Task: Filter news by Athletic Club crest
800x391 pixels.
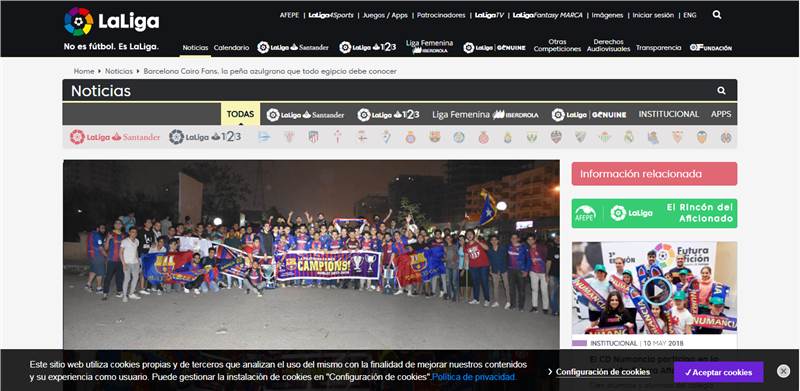Action: (x=289, y=137)
